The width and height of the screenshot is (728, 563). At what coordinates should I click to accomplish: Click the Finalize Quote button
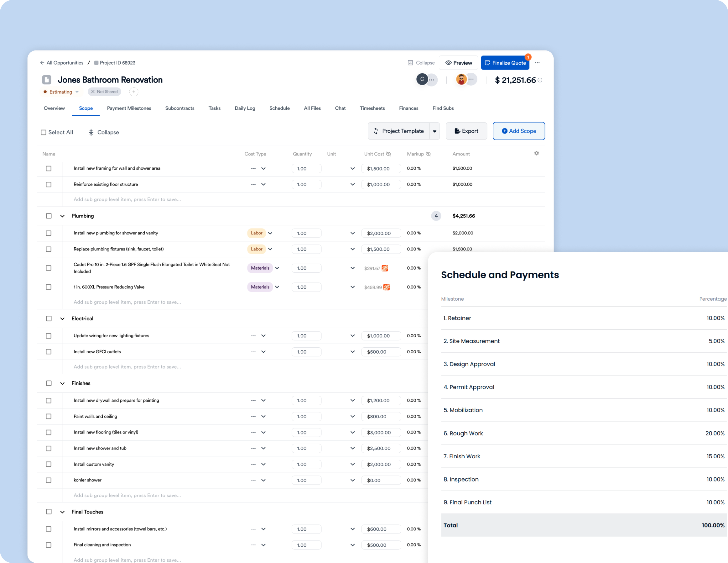coord(505,63)
